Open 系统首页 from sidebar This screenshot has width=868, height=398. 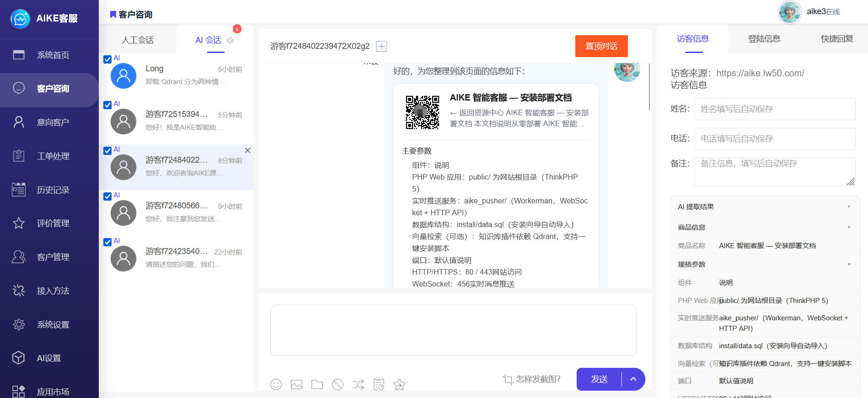tap(49, 55)
